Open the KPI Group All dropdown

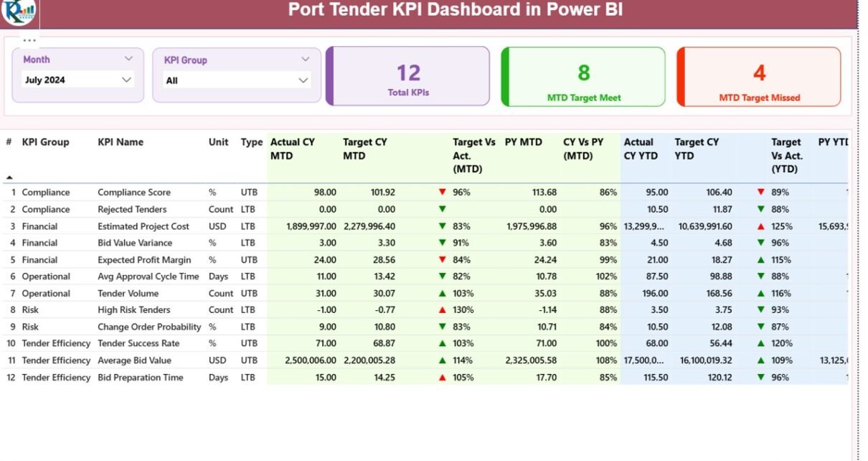(303, 80)
